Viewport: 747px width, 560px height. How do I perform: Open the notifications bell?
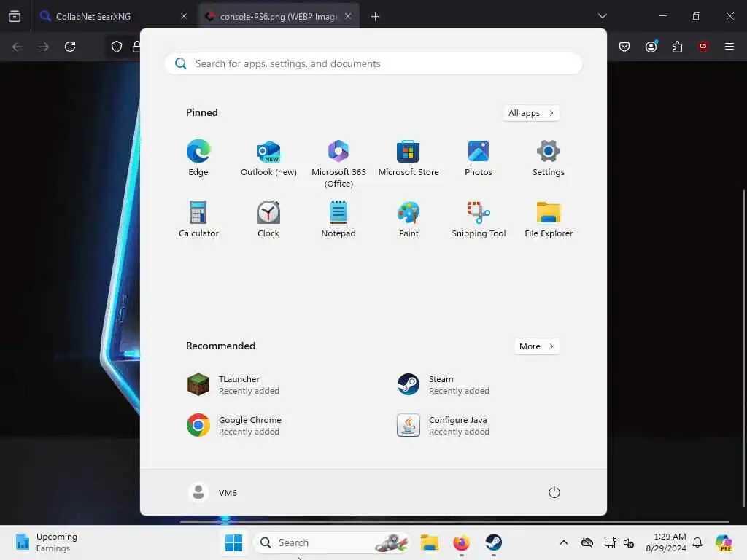point(697,542)
